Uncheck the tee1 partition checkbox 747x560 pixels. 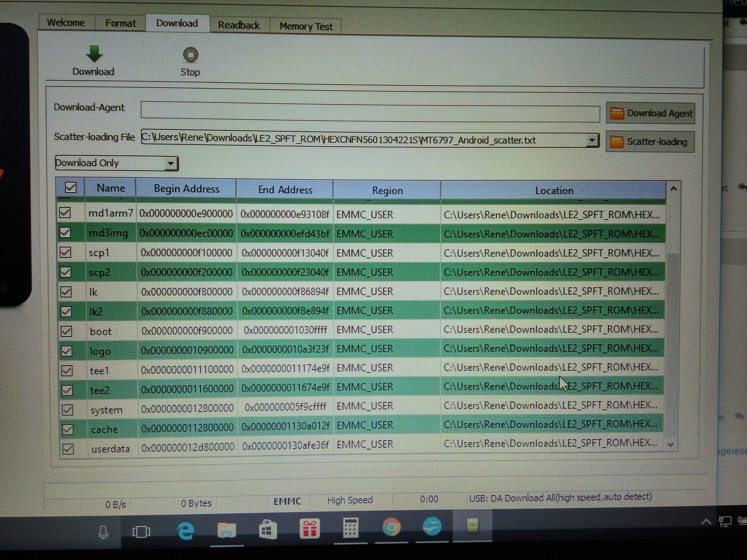(67, 370)
